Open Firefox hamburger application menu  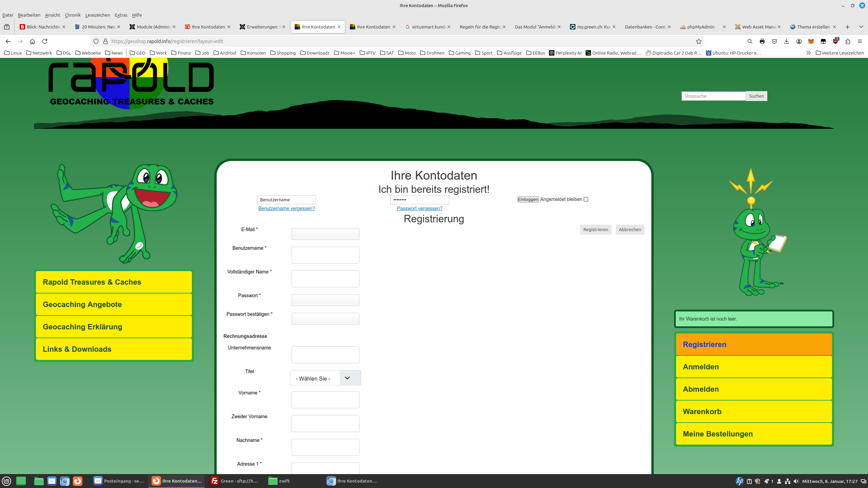click(860, 41)
